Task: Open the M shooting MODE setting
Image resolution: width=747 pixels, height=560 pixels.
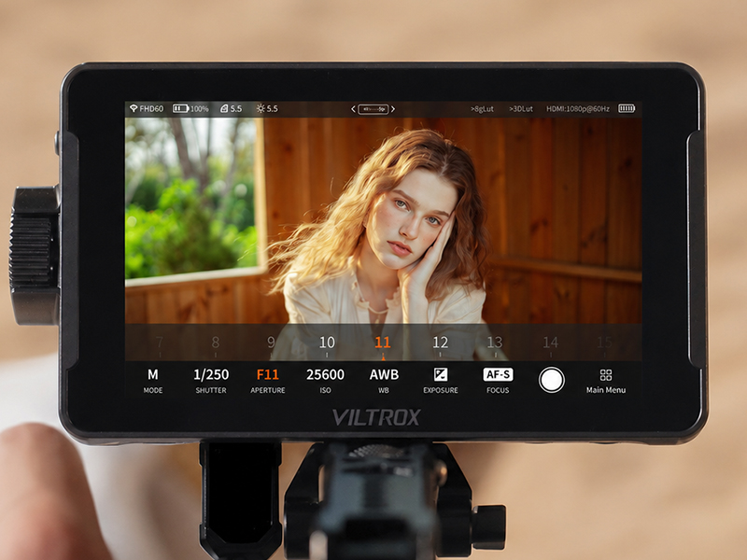Action: pyautogui.click(x=153, y=381)
